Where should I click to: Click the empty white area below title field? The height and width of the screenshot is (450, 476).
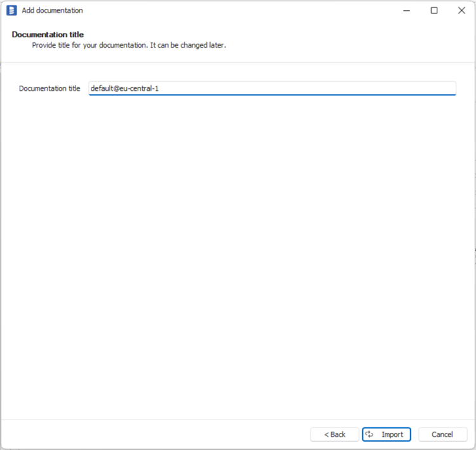(238, 254)
